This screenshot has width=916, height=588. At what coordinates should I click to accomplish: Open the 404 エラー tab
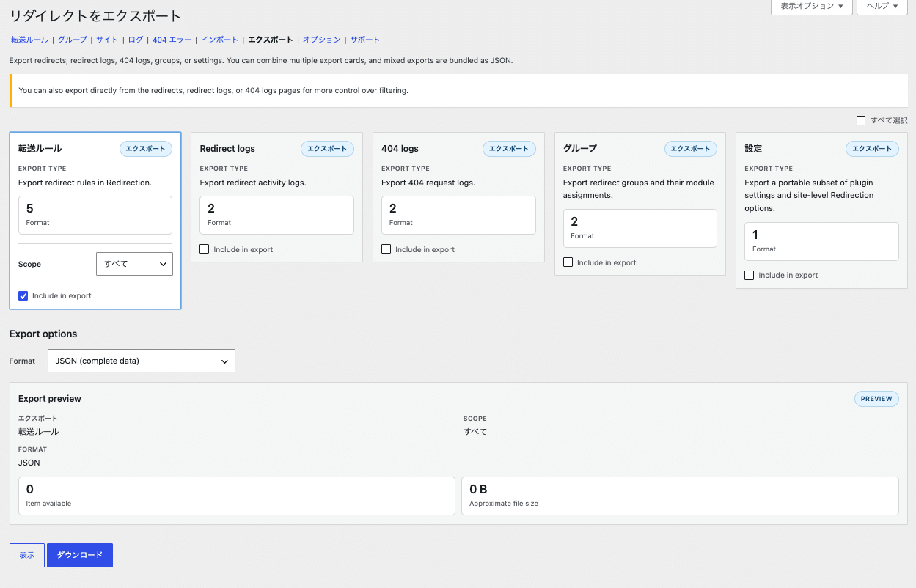tap(172, 40)
